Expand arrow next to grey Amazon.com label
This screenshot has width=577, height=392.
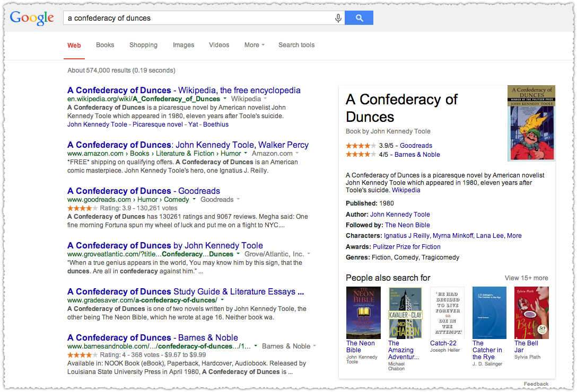pos(297,153)
